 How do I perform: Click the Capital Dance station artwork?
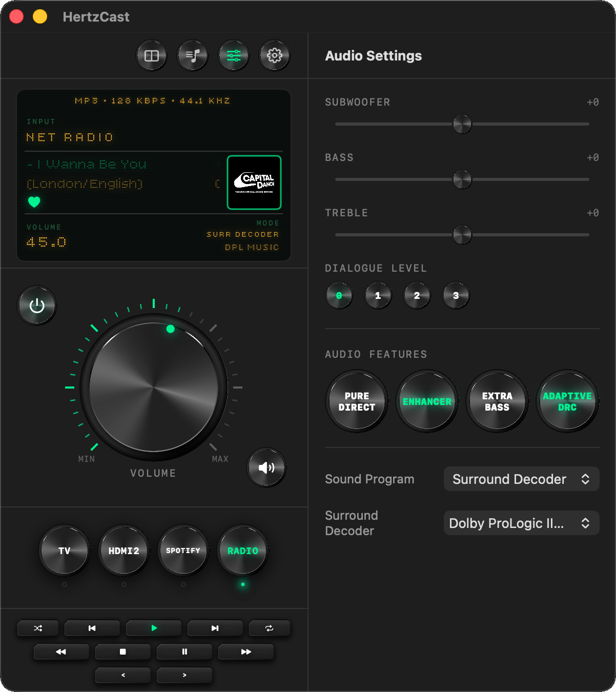click(x=254, y=182)
